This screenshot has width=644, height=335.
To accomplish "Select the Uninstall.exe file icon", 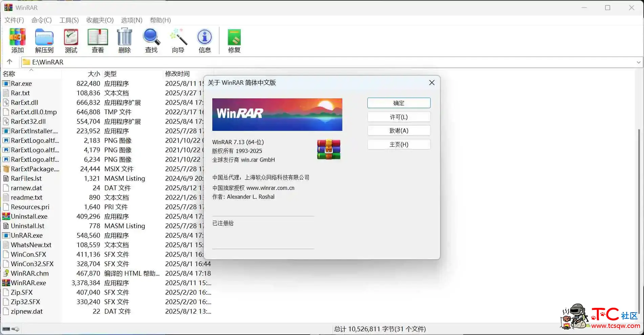I will tap(6, 216).
